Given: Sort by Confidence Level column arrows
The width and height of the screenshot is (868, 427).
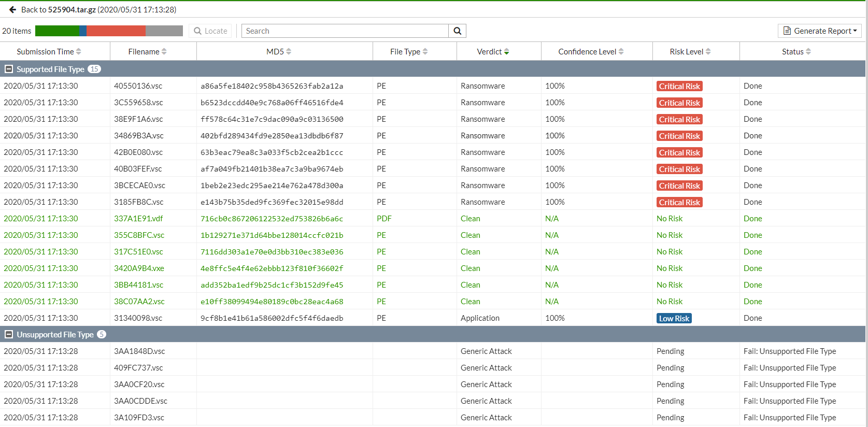Looking at the screenshot, I should click(621, 52).
